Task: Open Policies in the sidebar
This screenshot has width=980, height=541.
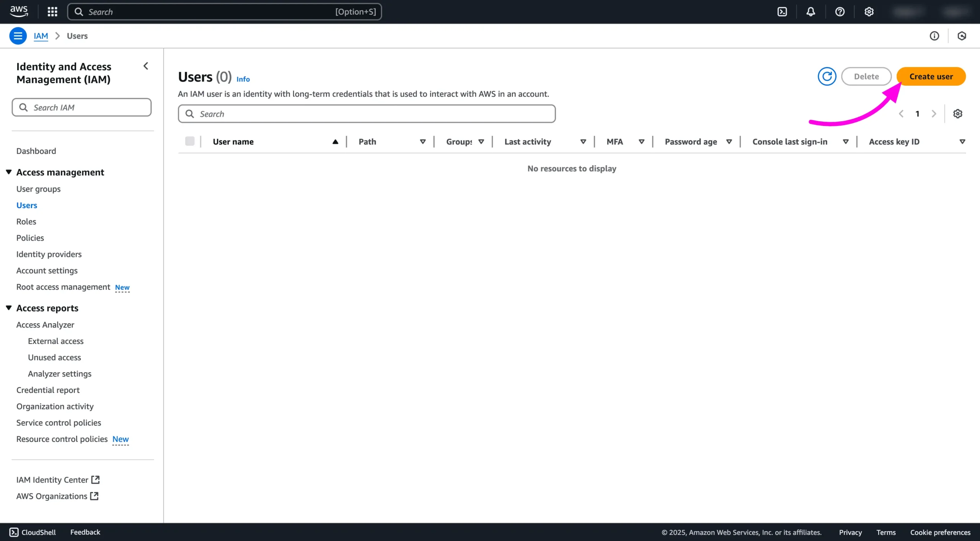Action: coord(30,238)
